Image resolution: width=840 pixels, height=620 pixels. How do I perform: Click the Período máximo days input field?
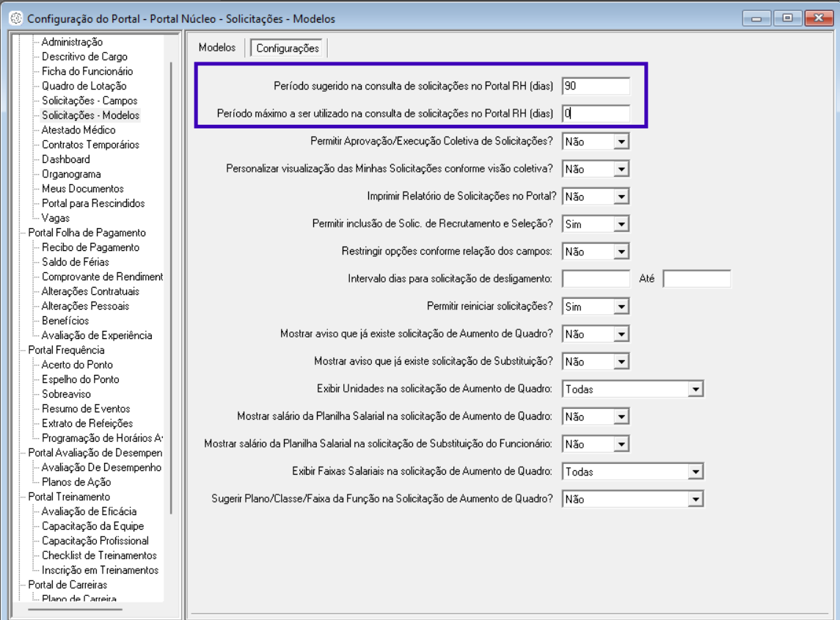[x=596, y=114]
